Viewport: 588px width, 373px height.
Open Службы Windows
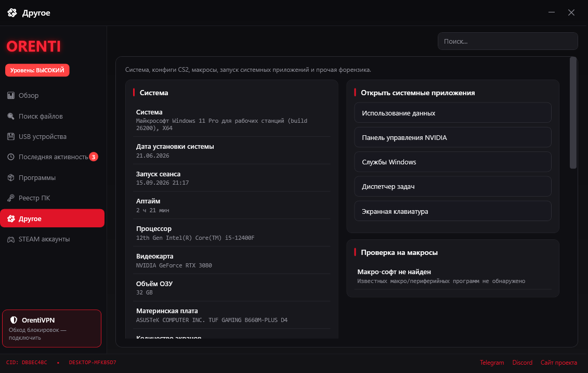(453, 162)
